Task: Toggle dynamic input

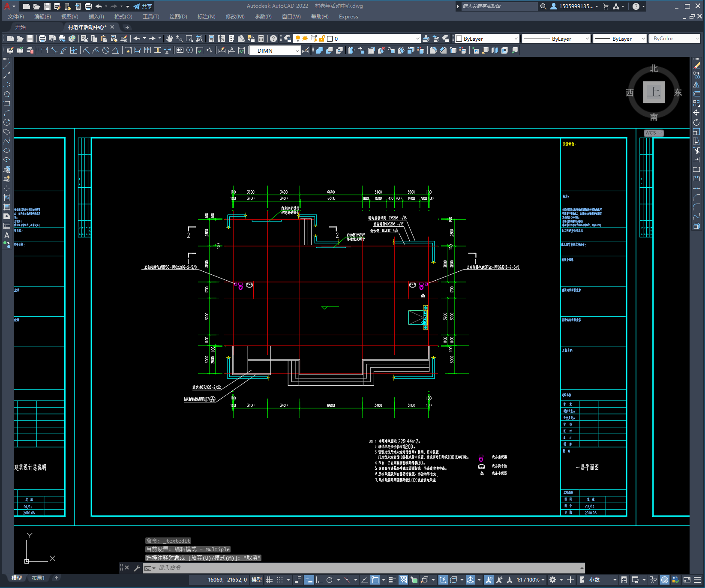Action: [309, 580]
